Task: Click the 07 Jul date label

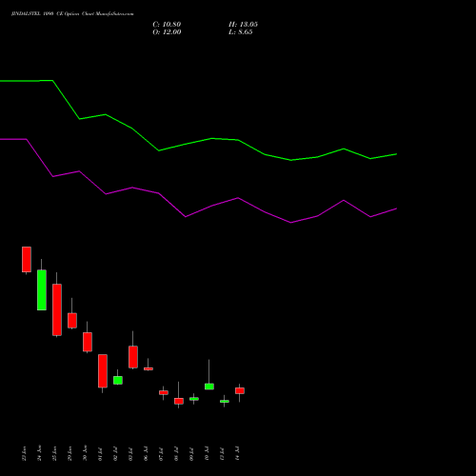Action: [161, 454]
